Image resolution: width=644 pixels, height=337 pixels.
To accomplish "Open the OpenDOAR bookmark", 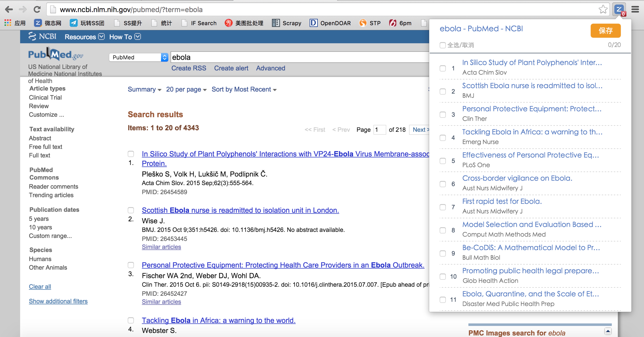I will pos(330,23).
